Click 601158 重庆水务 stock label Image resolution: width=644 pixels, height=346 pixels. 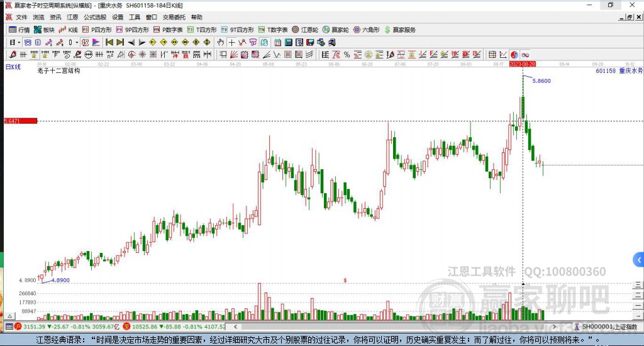[619, 70]
